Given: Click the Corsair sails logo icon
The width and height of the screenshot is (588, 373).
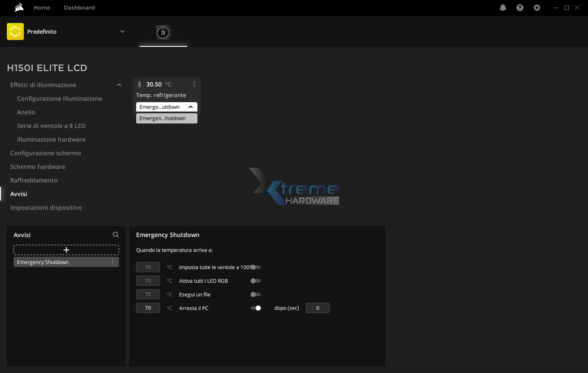Looking at the screenshot, I should [x=19, y=8].
